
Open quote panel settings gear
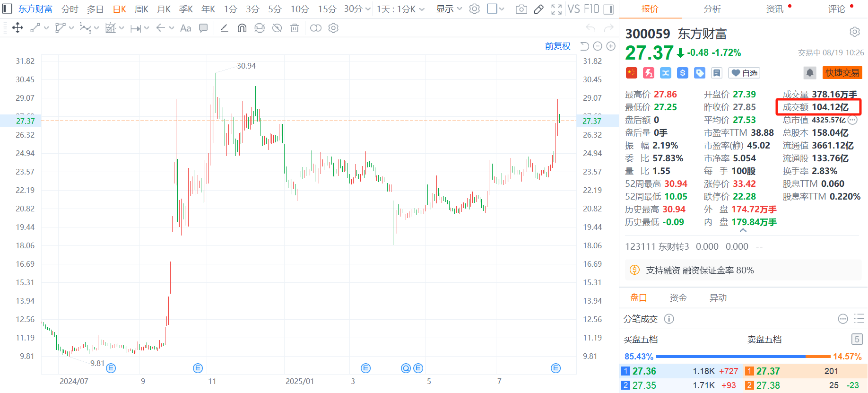tap(855, 32)
